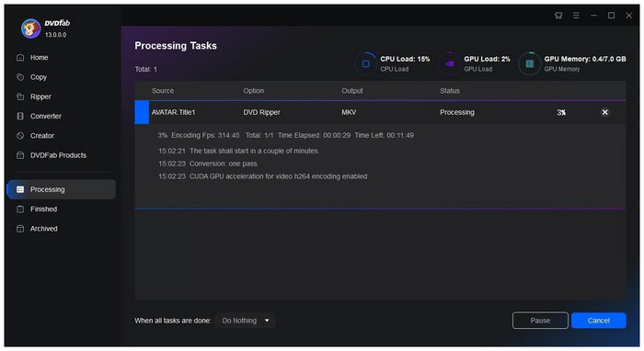644x351 pixels.
Task: Click the Processing Tasks heading
Action: 176,46
